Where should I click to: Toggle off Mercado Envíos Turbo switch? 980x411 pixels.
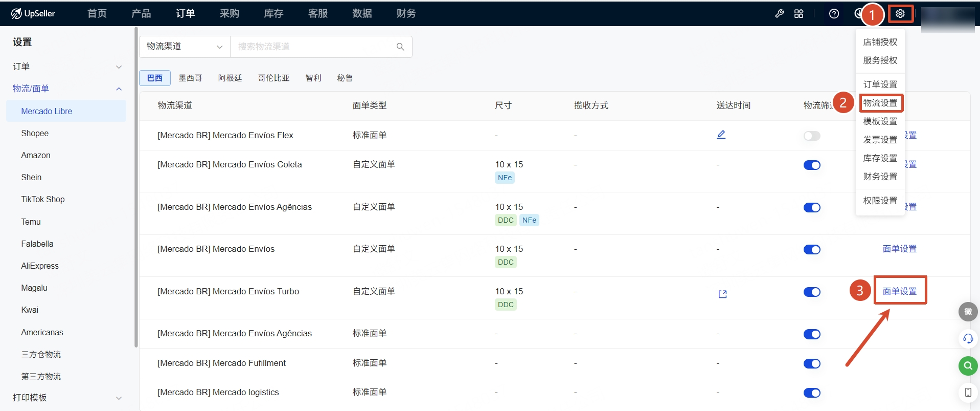point(812,292)
